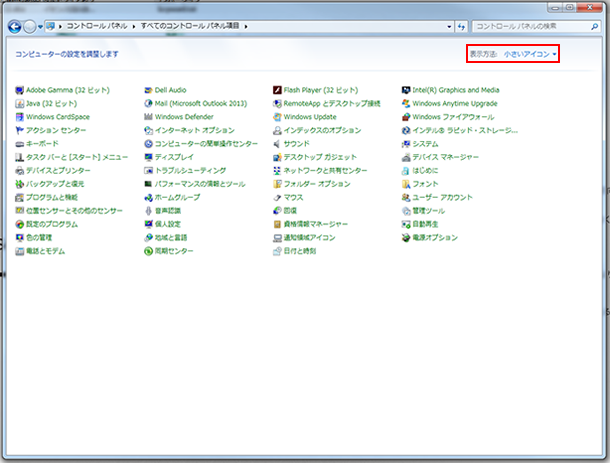Open the Adobe Gamma (32 ビット) icon

coord(19,90)
